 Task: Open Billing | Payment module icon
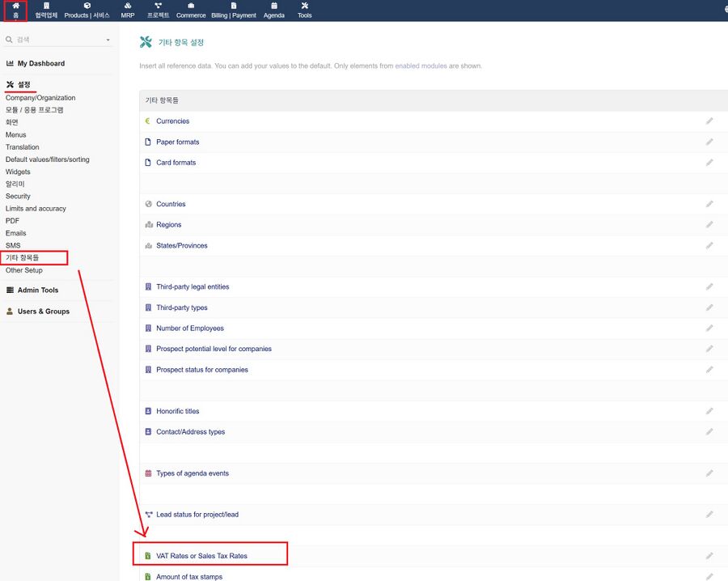coord(233,6)
